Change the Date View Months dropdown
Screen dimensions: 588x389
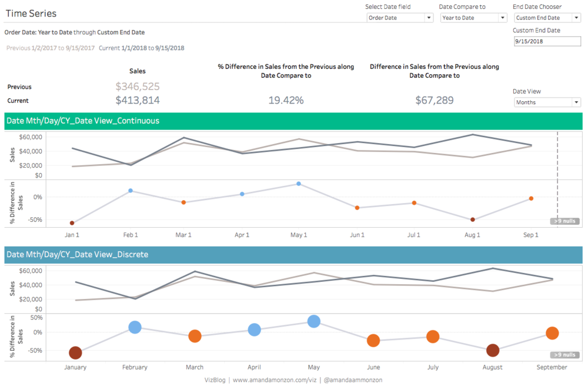[547, 102]
